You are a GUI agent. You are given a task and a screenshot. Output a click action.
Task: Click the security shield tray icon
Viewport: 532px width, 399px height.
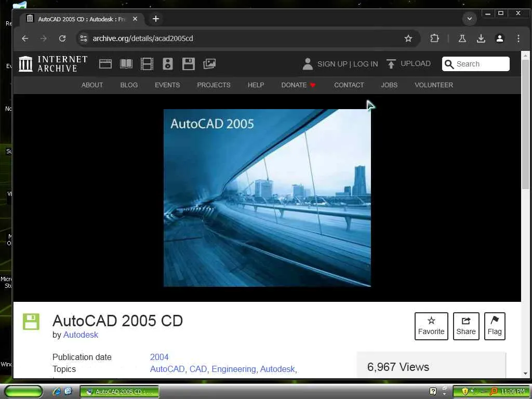click(x=465, y=391)
